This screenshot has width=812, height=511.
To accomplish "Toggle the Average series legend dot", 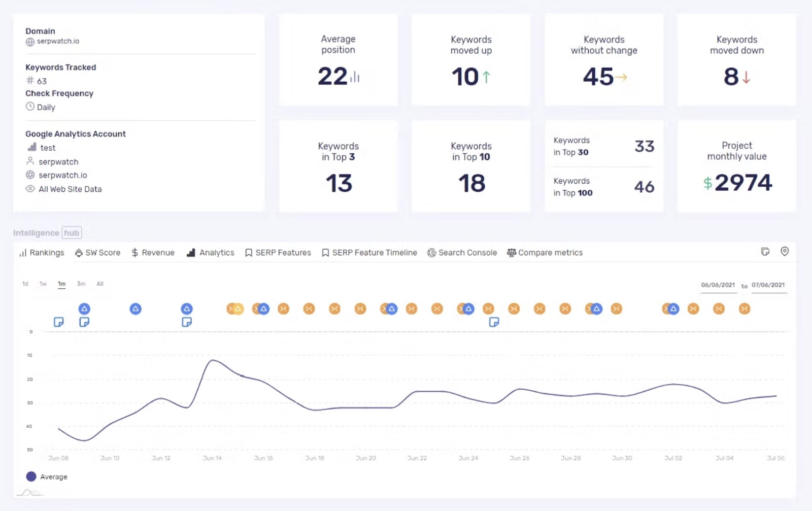I will point(31,476).
